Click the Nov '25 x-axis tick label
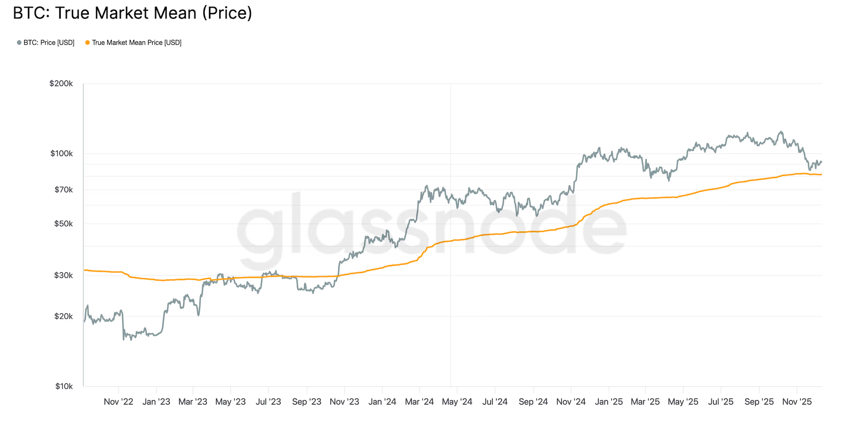868x428 pixels. point(796,402)
